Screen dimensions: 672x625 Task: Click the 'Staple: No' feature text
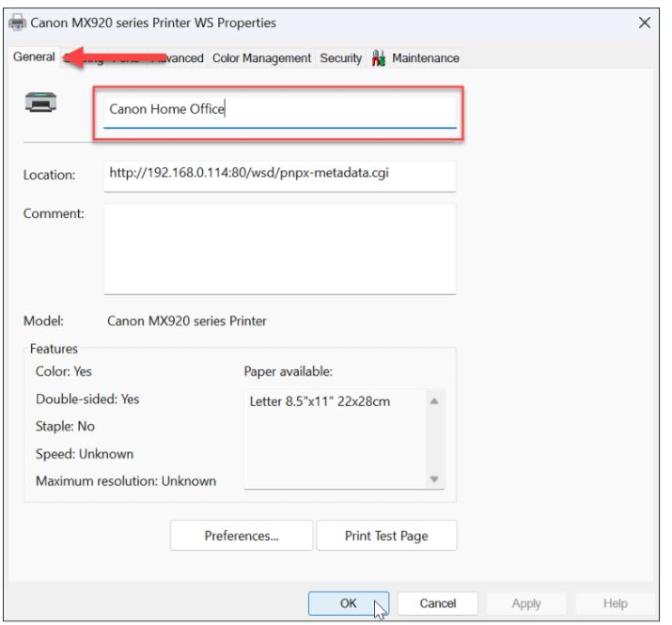(x=65, y=426)
